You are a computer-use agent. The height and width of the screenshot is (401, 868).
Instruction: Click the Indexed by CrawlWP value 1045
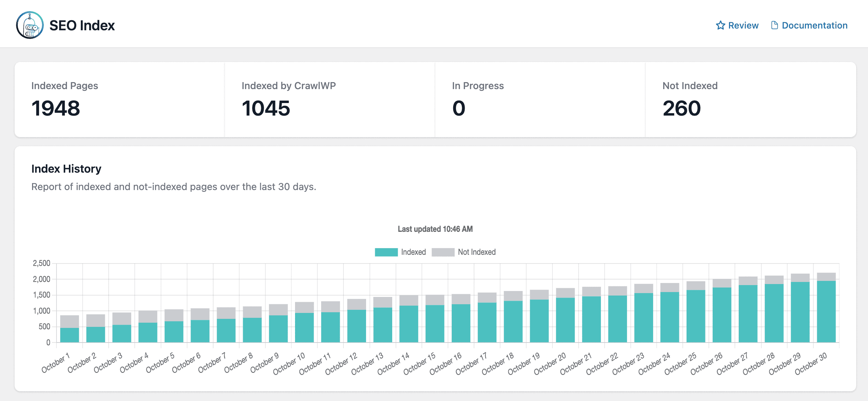(266, 108)
